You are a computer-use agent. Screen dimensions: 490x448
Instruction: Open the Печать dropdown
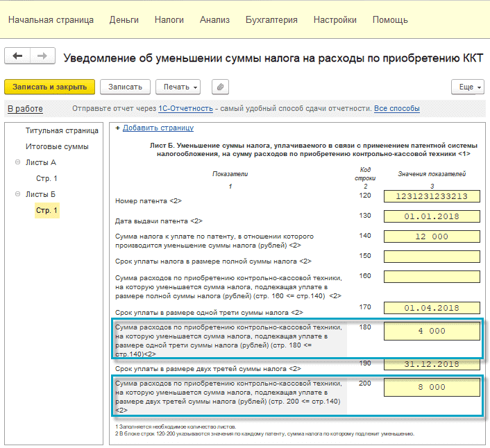point(178,87)
